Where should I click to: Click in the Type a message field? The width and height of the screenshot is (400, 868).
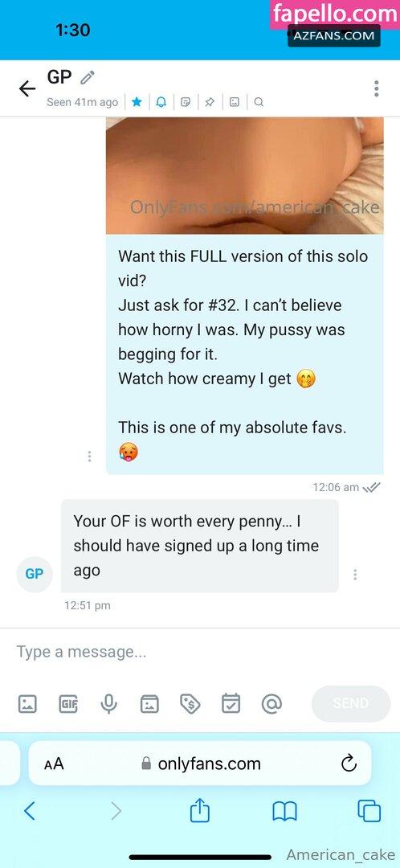[x=200, y=652]
